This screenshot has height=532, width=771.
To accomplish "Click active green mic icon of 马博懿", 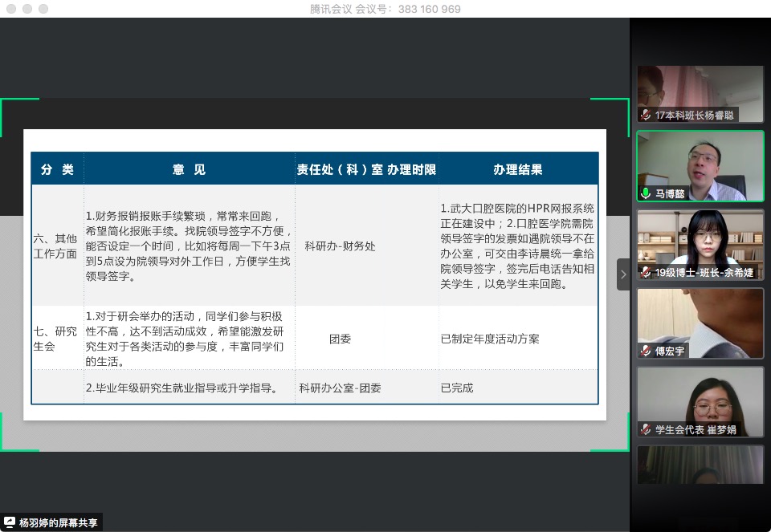I will click(x=646, y=193).
